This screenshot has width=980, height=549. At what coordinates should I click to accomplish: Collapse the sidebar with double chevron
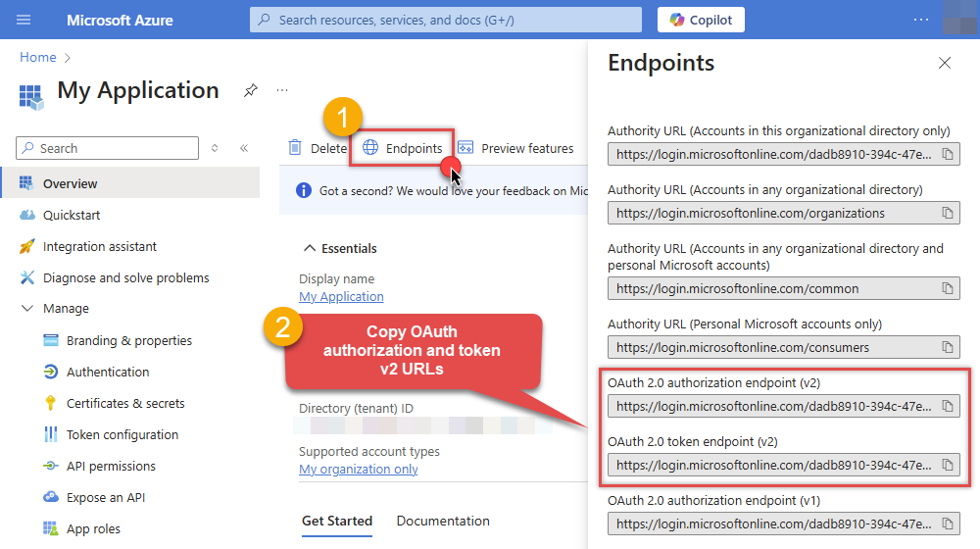pyautogui.click(x=244, y=148)
